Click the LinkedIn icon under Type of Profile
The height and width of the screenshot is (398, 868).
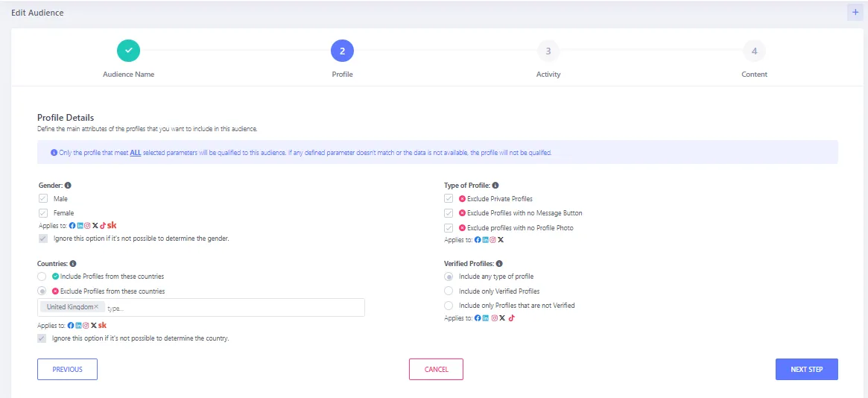click(486, 240)
